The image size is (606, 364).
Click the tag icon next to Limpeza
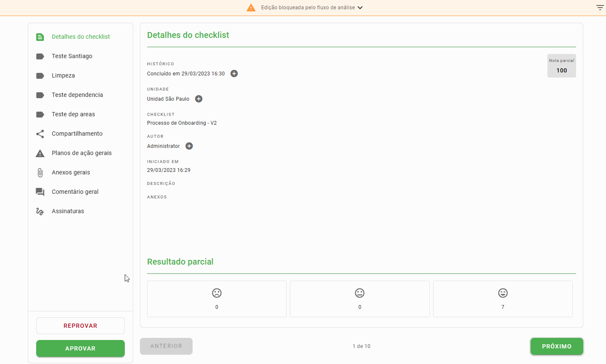coord(40,76)
